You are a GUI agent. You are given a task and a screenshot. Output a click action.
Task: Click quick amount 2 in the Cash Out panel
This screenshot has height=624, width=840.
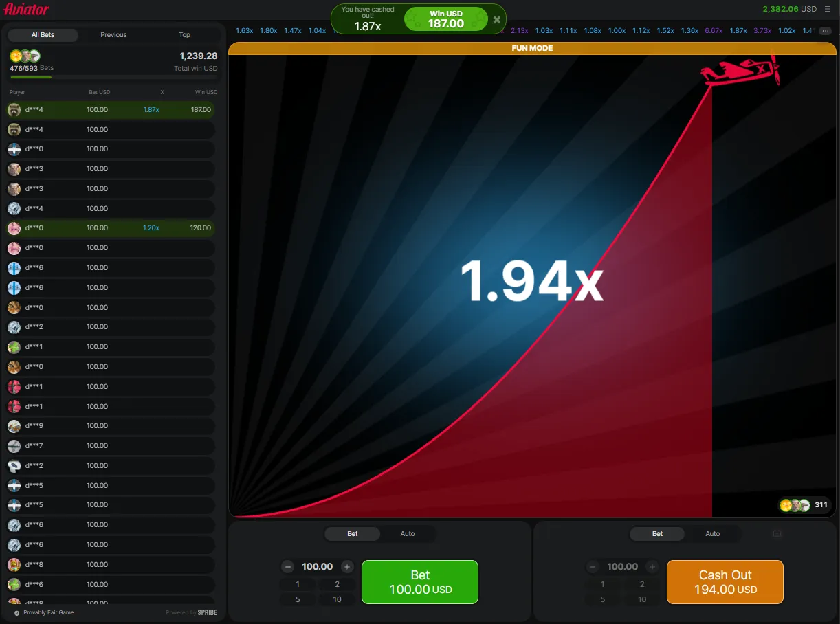[643, 584]
